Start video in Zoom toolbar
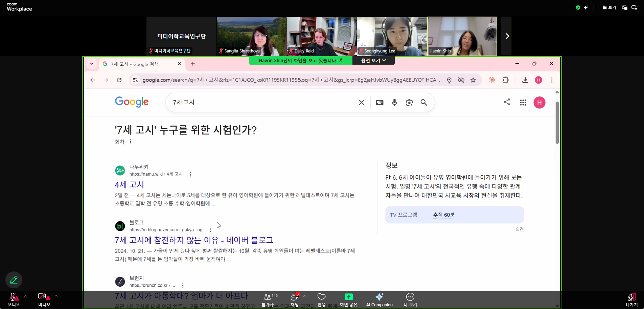This screenshot has height=309, width=644. pos(44,299)
